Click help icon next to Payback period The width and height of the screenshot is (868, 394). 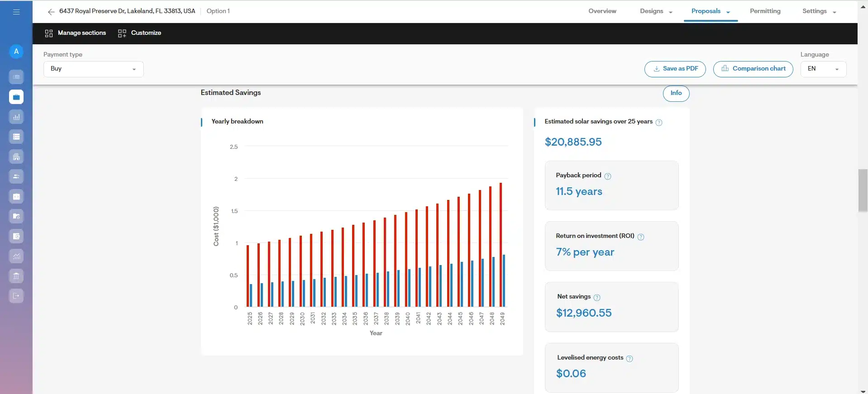608,176
